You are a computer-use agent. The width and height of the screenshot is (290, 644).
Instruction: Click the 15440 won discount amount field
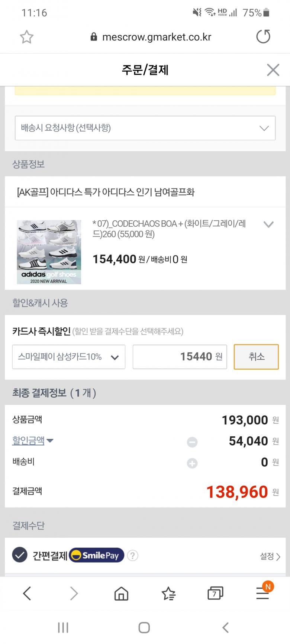(180, 357)
